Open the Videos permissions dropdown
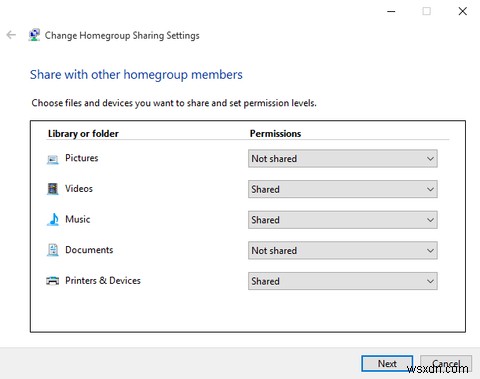Screen dimensions: 480x379 [x=343, y=189]
